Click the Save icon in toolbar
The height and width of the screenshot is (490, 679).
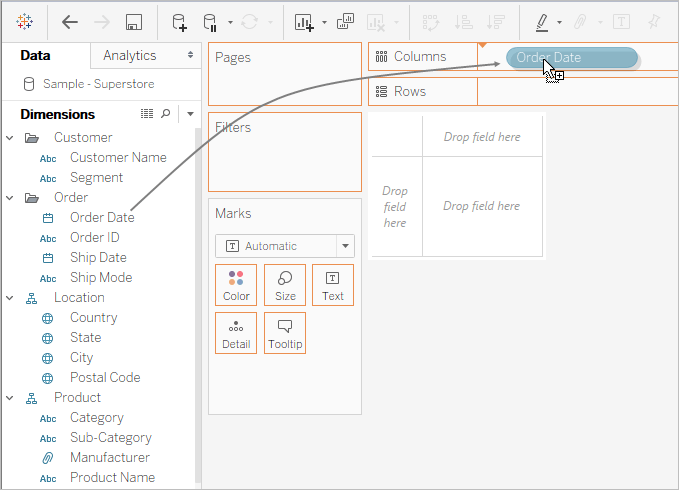pyautogui.click(x=133, y=21)
